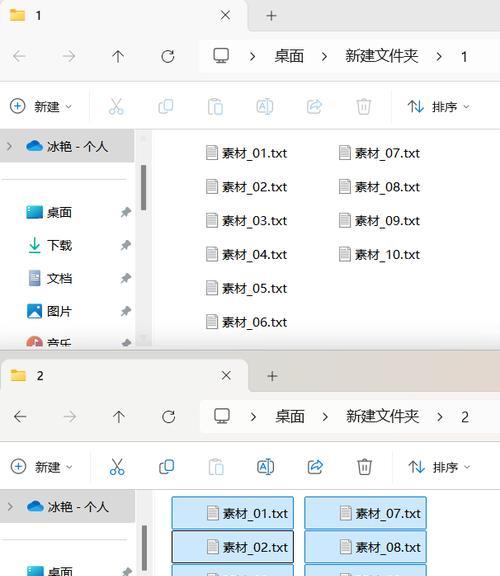Open 下载 in folder 1 sidebar
The height and width of the screenshot is (576, 500).
coord(59,245)
